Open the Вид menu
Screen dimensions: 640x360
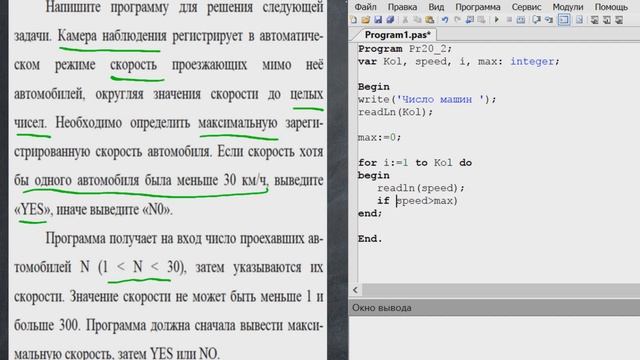pos(436,7)
